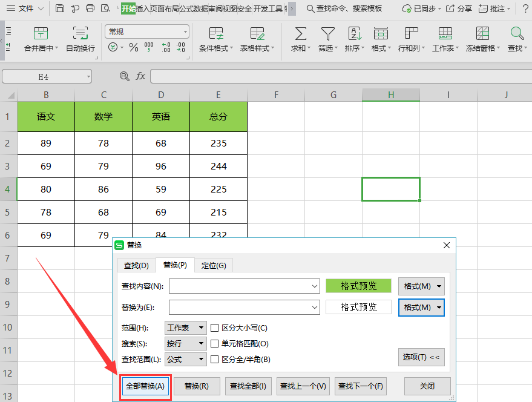Enable the 区分大小写 (match case) checkbox
Viewport: 532px width, 402px height.
(x=214, y=328)
